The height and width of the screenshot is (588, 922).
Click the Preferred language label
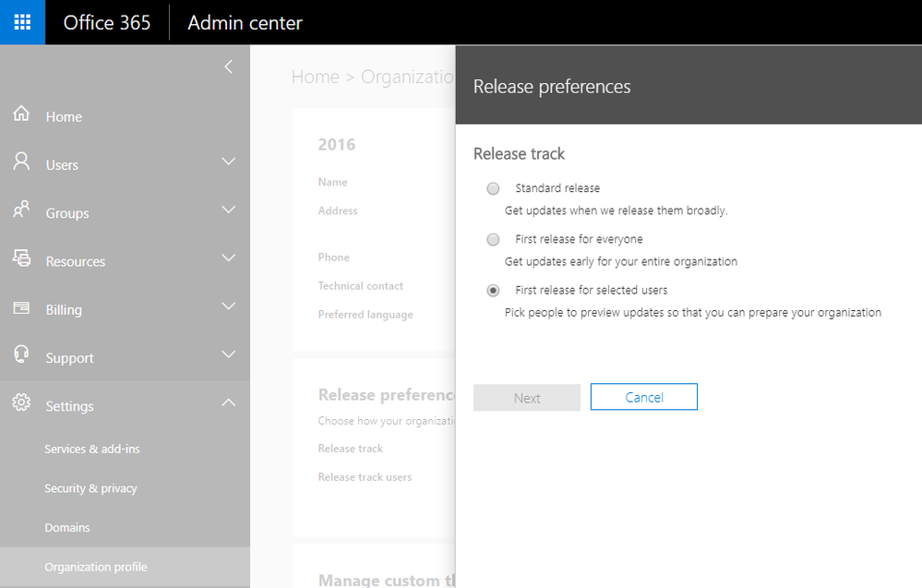[365, 315]
